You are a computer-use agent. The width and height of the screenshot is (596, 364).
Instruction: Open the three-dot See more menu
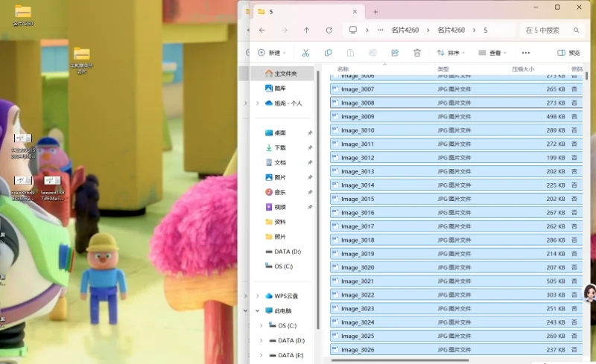tap(526, 53)
